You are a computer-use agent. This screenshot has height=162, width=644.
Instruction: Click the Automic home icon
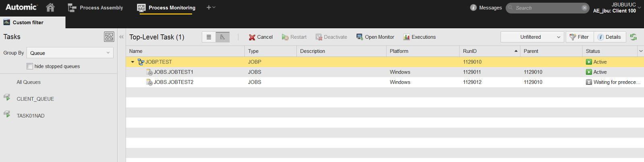click(x=50, y=7)
